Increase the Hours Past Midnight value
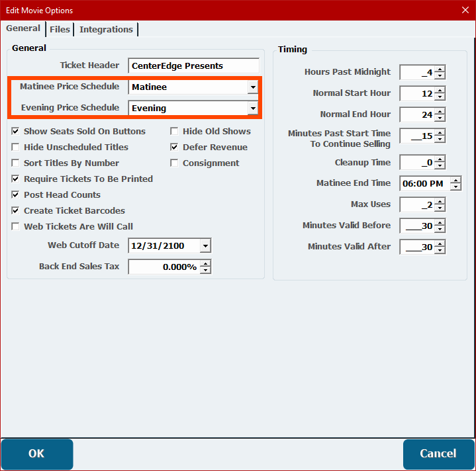Image resolution: width=476 pixels, height=471 pixels. (440, 69)
